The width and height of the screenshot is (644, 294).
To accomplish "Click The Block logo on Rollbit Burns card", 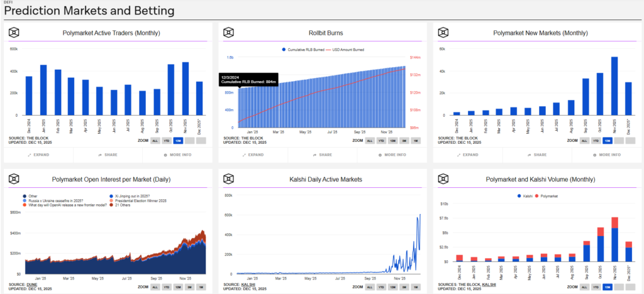I will (229, 33).
